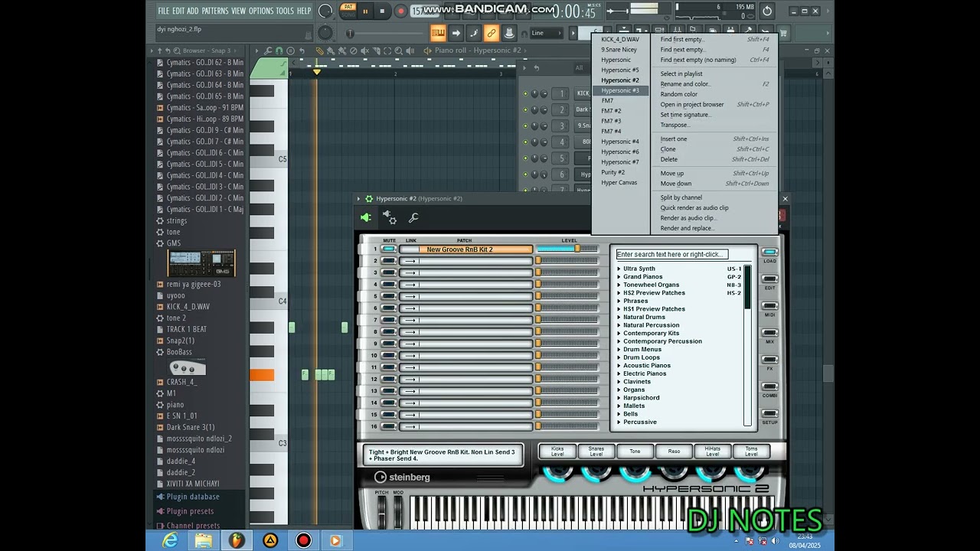Toggle mute for Hypersonic slot 2
This screenshot has height=551, width=980.
[389, 261]
